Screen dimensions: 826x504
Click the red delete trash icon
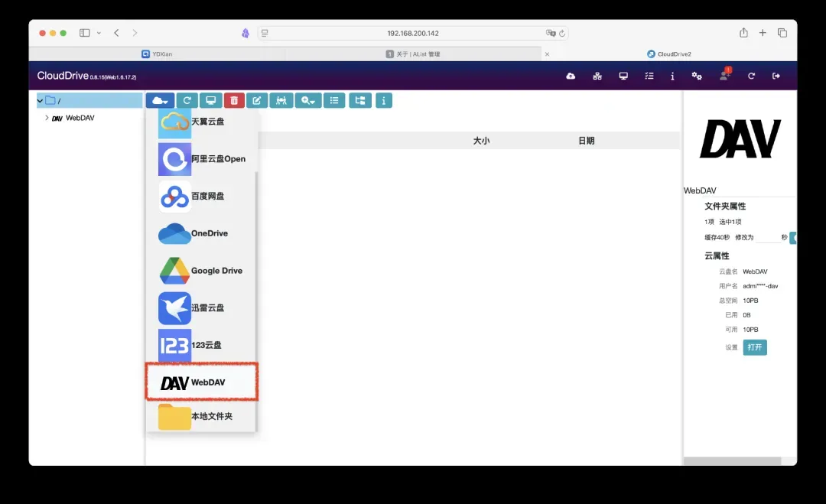[x=234, y=100]
